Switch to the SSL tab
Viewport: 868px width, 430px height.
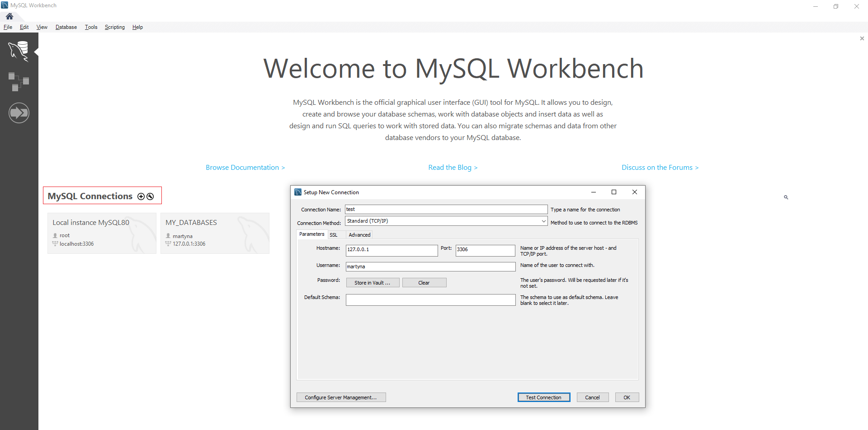pyautogui.click(x=334, y=235)
